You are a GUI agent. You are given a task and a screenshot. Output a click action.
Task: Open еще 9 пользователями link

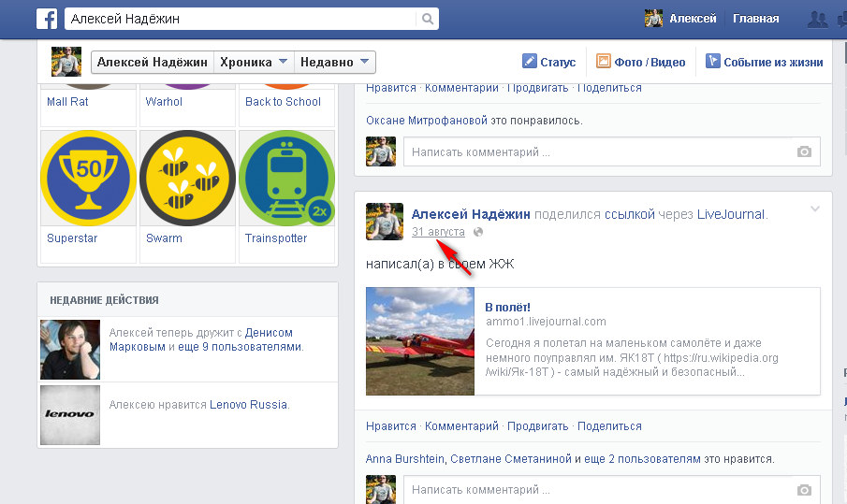[x=240, y=347]
